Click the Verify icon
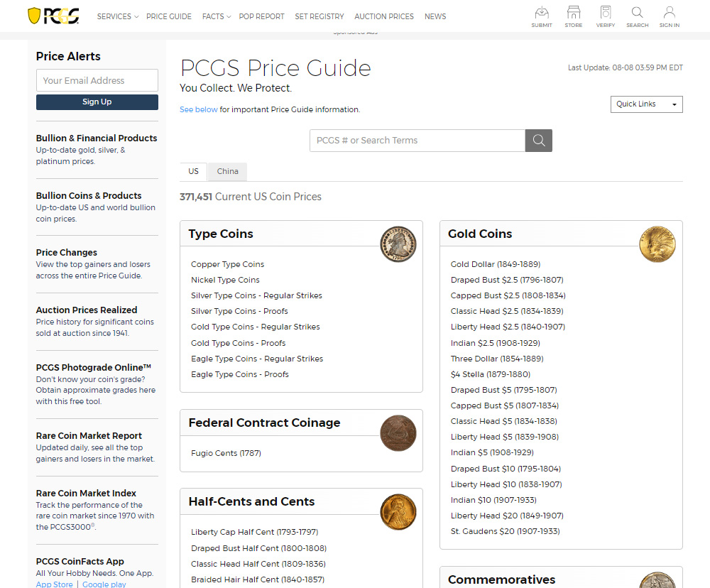Screen dimensions: 710x588 (x=605, y=16)
